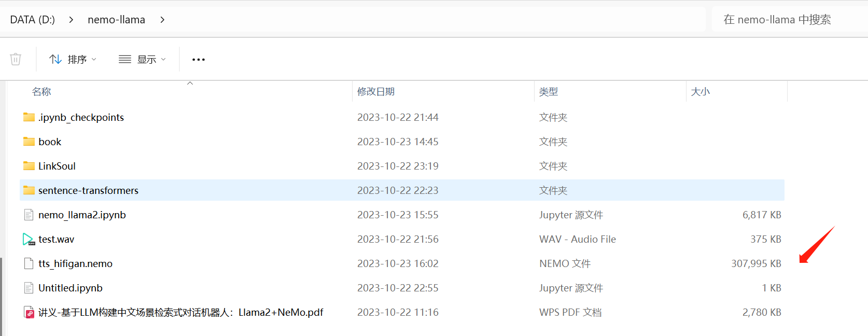Click the WAV - Audio File type cell

pyautogui.click(x=578, y=239)
